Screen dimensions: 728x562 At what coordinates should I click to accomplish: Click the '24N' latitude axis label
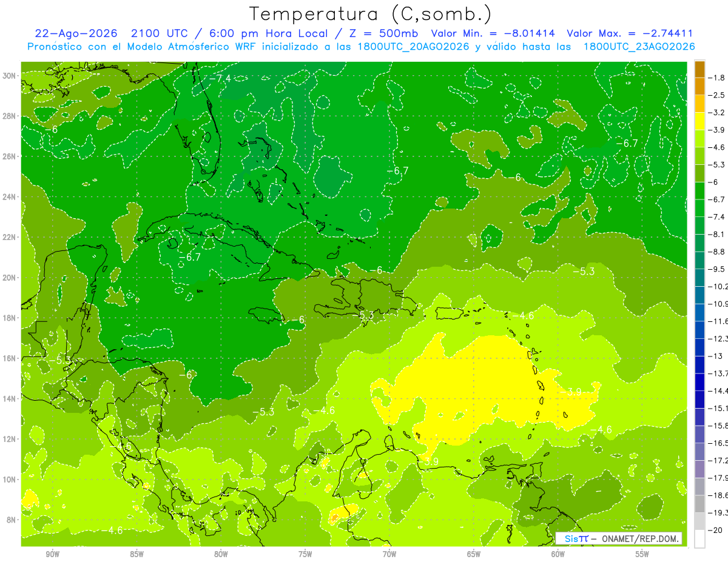[x=10, y=196]
